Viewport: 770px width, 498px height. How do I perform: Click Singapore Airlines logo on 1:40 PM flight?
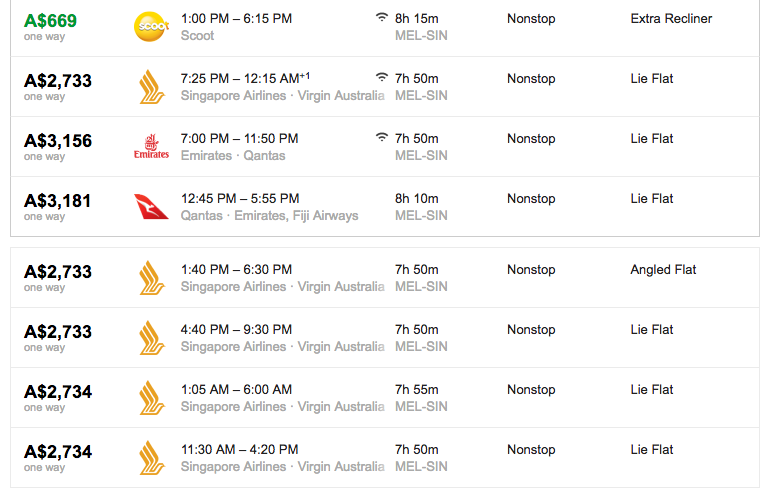pyautogui.click(x=152, y=277)
